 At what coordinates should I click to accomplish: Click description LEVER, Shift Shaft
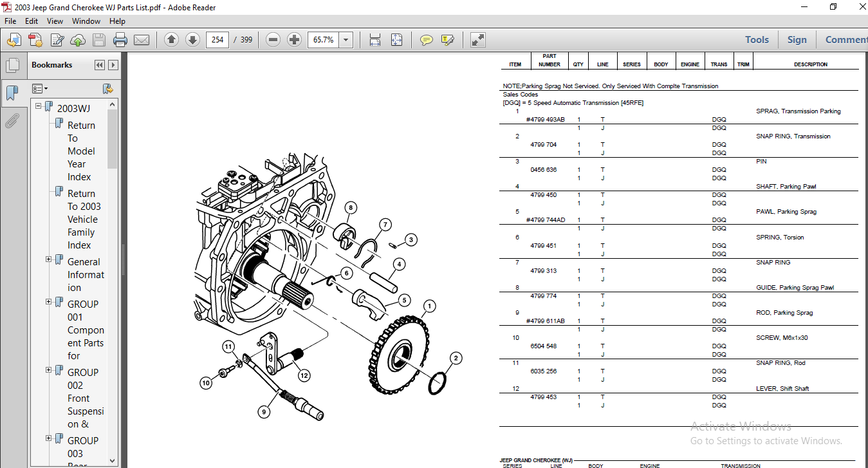[782, 389]
